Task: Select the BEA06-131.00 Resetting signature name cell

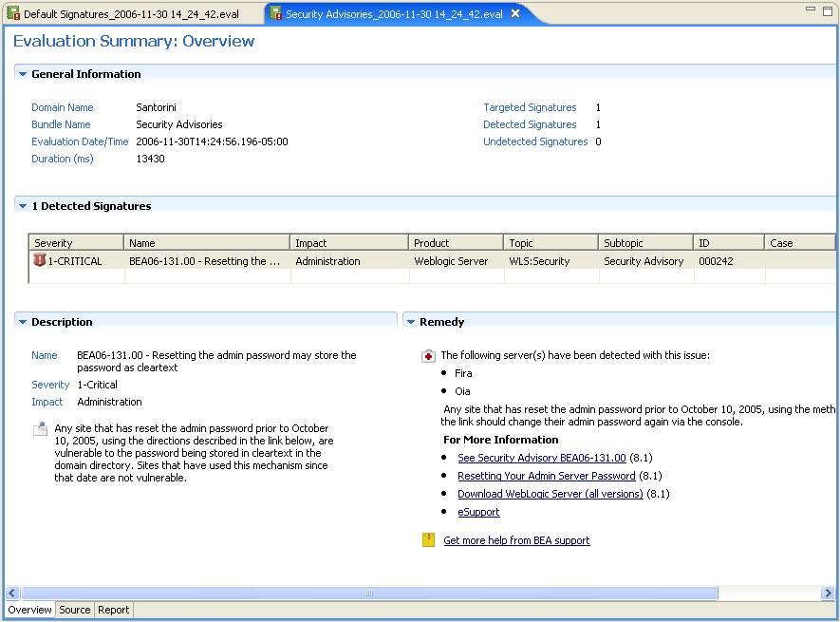Action: click(x=205, y=261)
